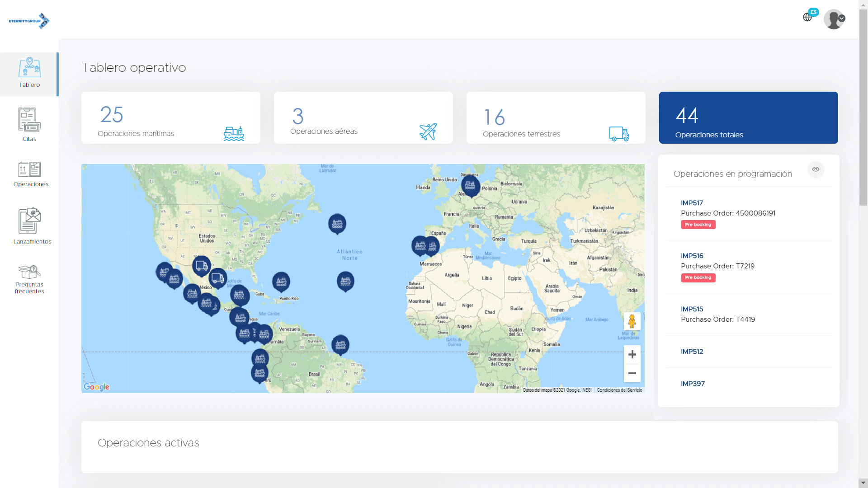Open the user avatar dropdown
This screenshot has width=868, height=488.
point(834,19)
